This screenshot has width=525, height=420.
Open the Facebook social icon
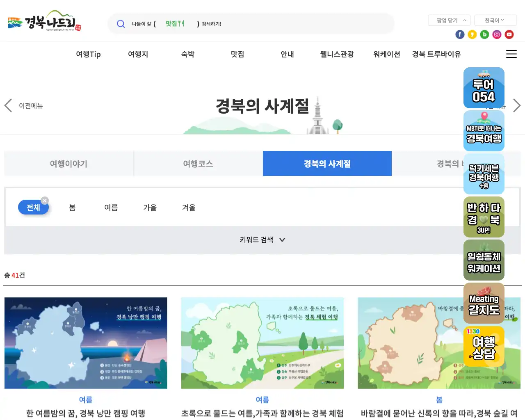pos(460,34)
